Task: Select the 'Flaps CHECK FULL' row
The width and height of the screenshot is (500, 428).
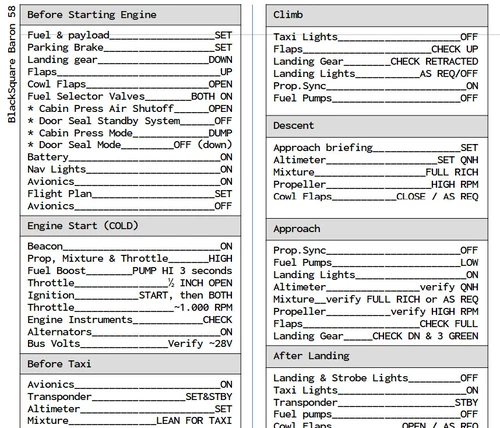Action: tap(376, 324)
